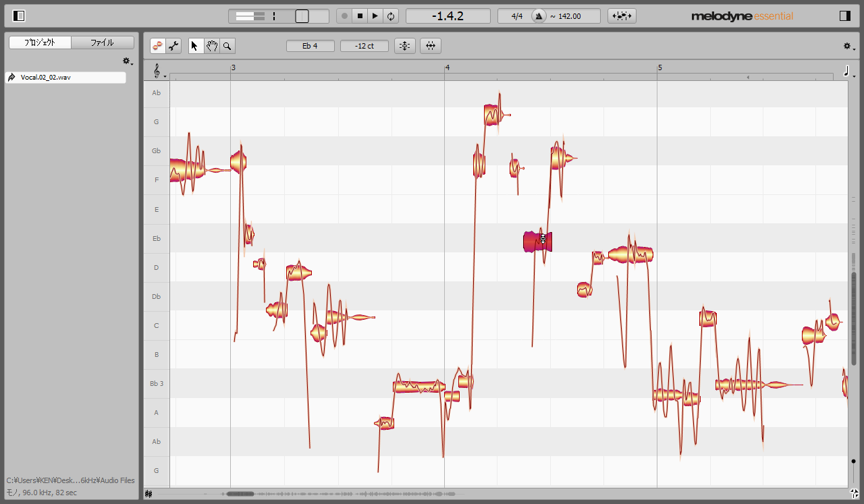Select the long Bb 3 note blob before bar 4
The width and height of the screenshot is (864, 504).
(418, 387)
